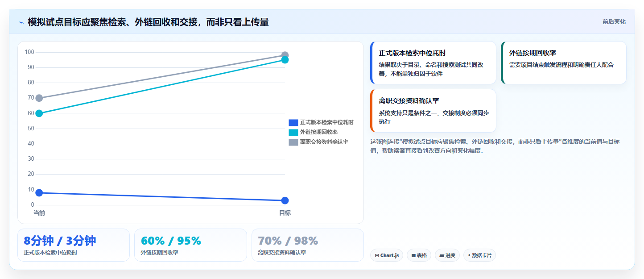Click the lightning icon beside the title
644x279 pixels.
pyautogui.click(x=21, y=22)
